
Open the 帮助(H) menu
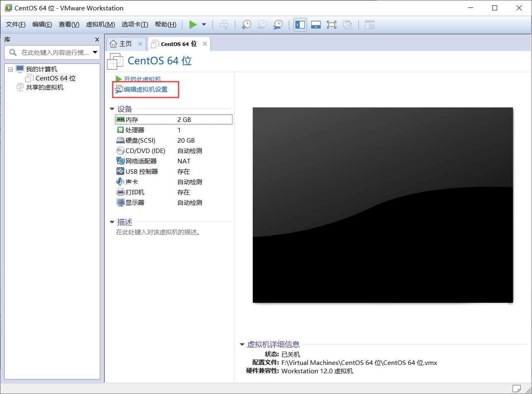tap(165, 24)
